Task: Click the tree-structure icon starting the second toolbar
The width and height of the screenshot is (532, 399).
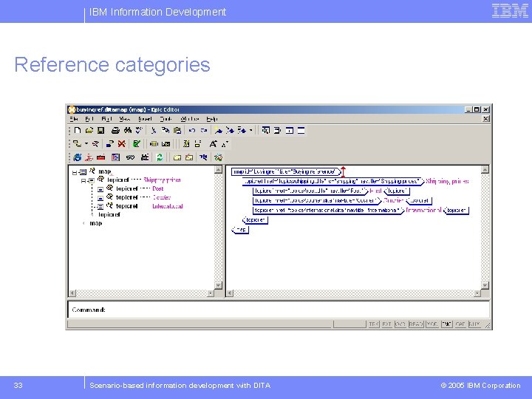Action: (78, 144)
